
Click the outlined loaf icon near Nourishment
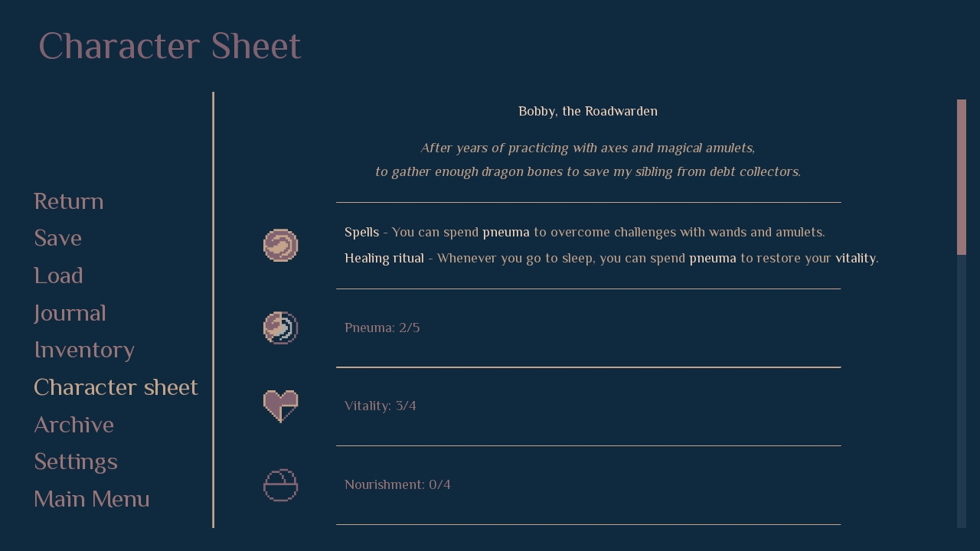click(x=280, y=484)
